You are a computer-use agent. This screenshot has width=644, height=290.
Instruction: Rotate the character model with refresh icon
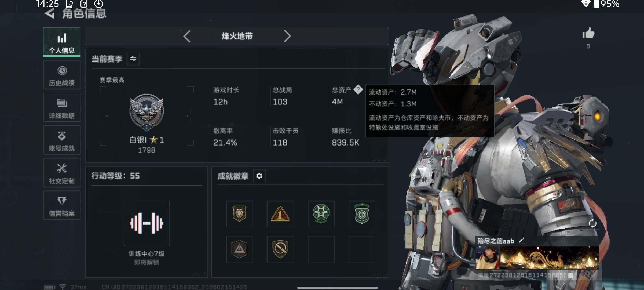592,223
